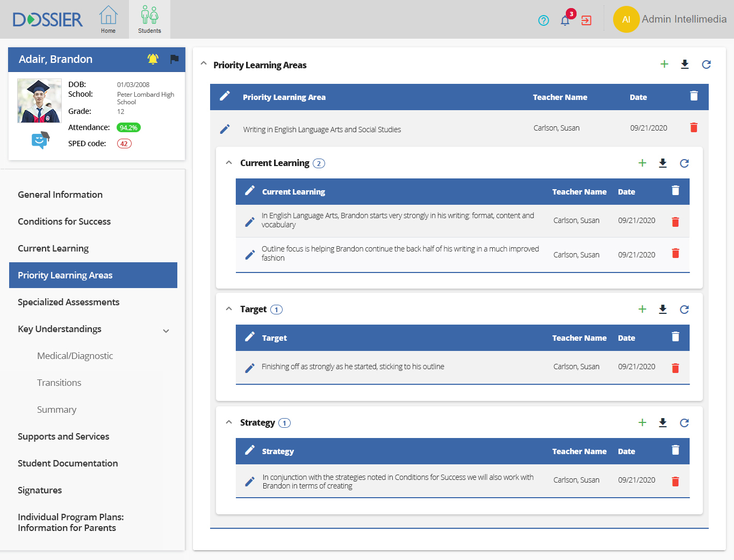The image size is (734, 560).
Task: Add a new Current Learning entry
Action: (x=642, y=163)
